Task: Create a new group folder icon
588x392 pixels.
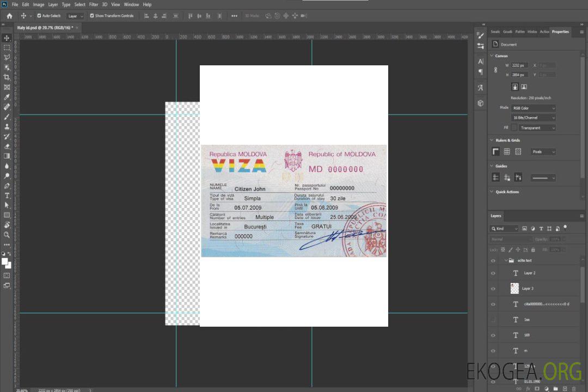Action: pos(556,389)
